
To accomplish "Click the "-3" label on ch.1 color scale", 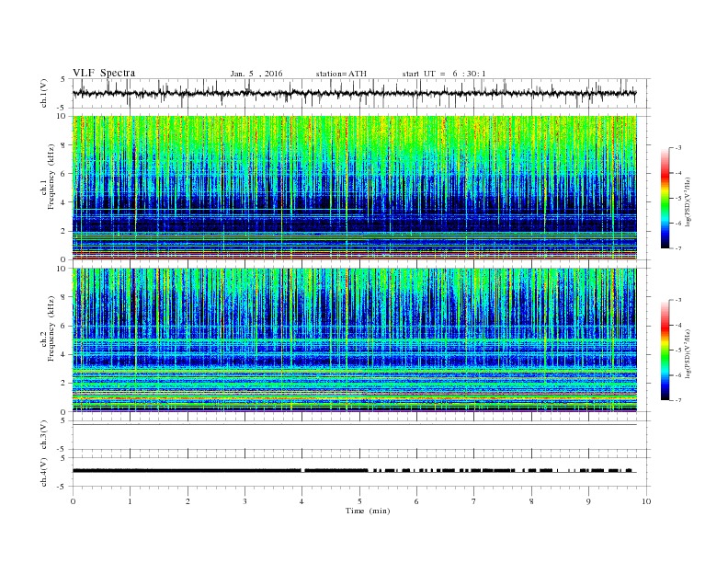I will 677,148.
